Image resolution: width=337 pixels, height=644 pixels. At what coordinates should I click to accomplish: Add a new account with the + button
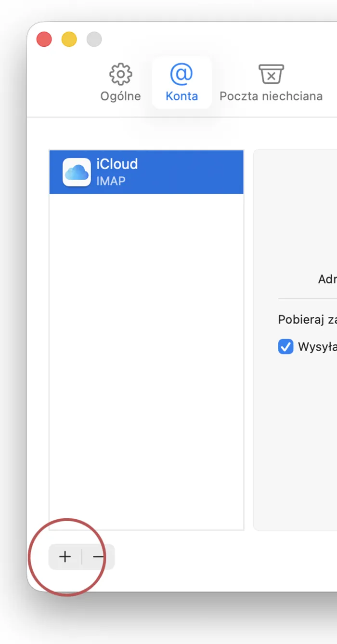click(65, 556)
